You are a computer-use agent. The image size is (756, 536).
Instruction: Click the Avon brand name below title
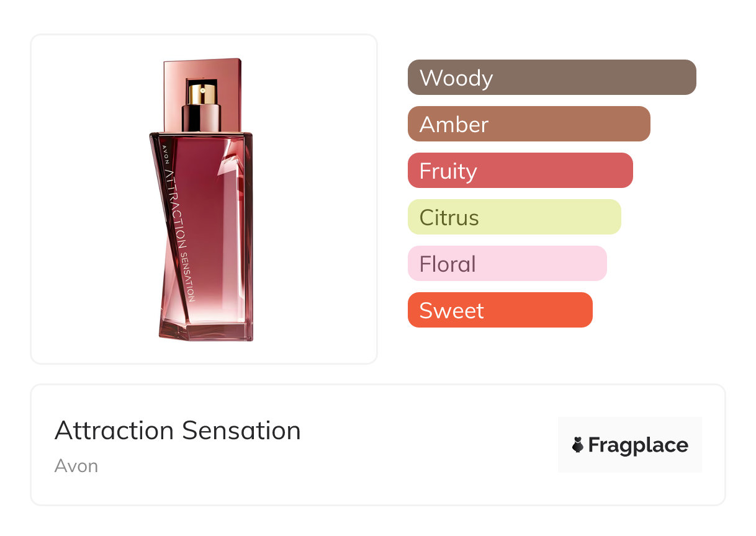tap(76, 466)
